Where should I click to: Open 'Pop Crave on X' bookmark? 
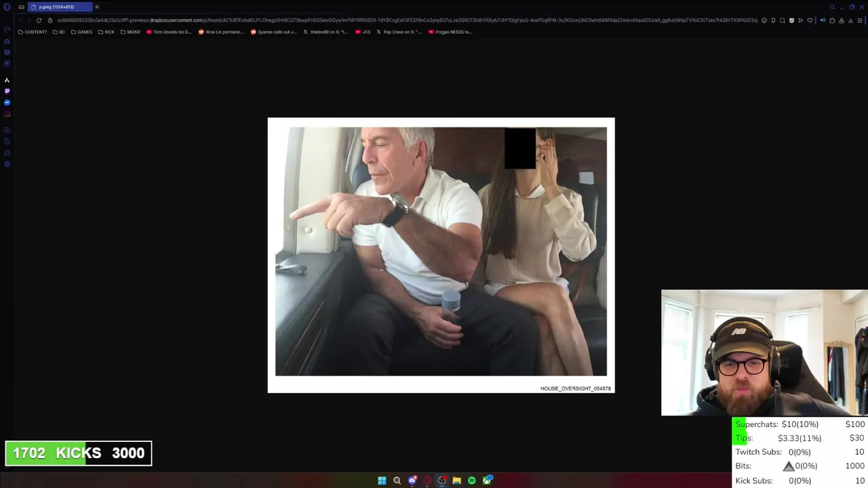399,32
